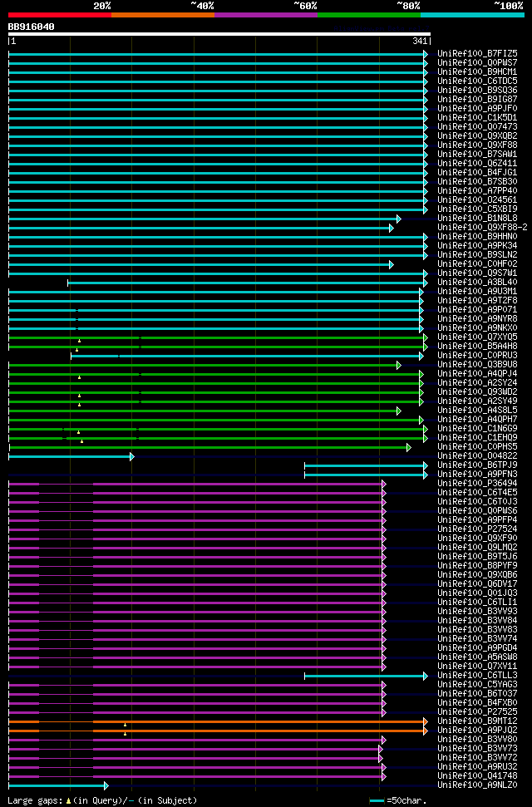
Task: Open hit UniRef100_Q07473
Action: [x=477, y=126]
